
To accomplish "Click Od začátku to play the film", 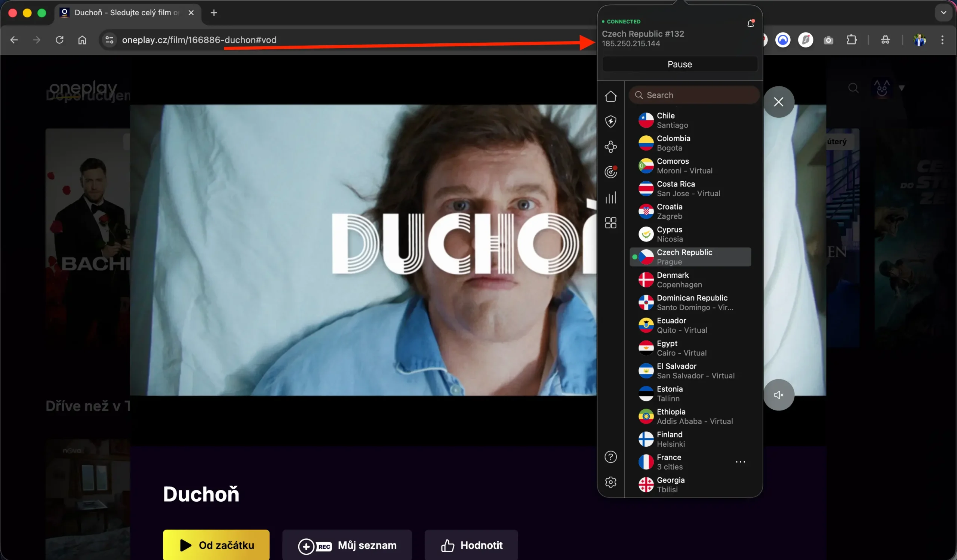I will 216,545.
